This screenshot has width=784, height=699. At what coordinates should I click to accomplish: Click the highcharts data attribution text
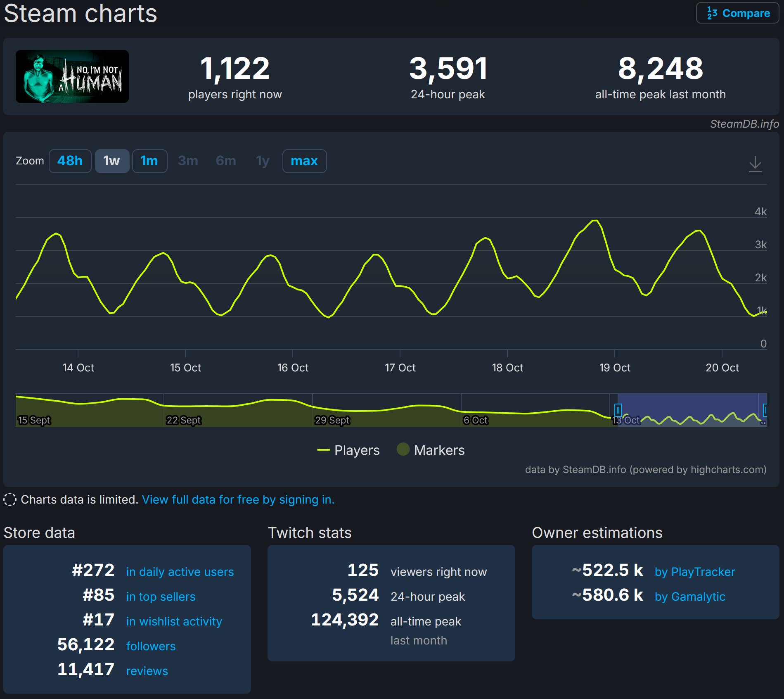click(x=646, y=470)
